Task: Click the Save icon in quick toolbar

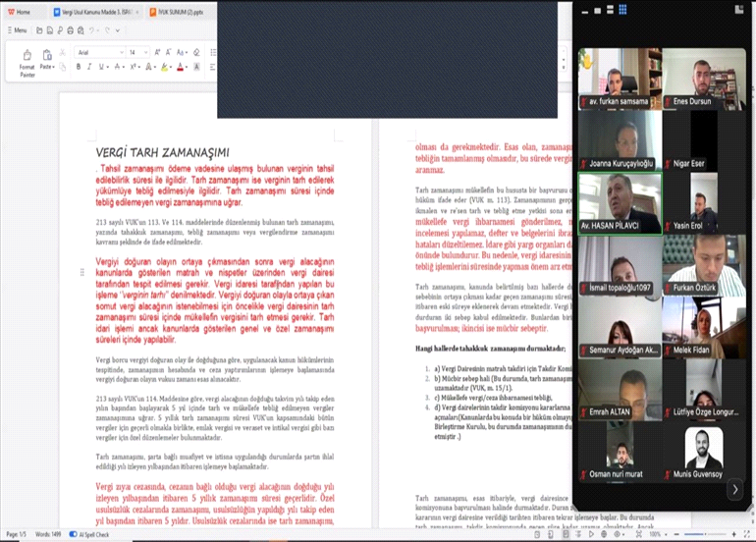Action: point(50,30)
